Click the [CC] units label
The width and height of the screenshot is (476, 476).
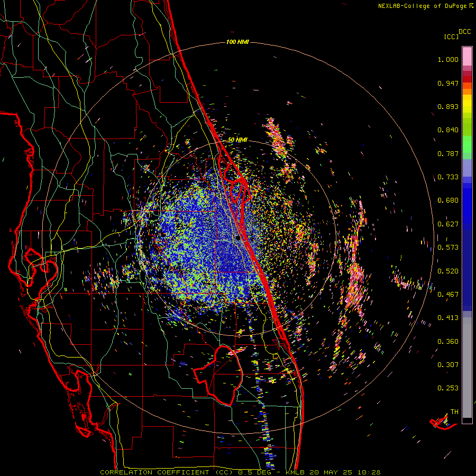click(x=452, y=36)
